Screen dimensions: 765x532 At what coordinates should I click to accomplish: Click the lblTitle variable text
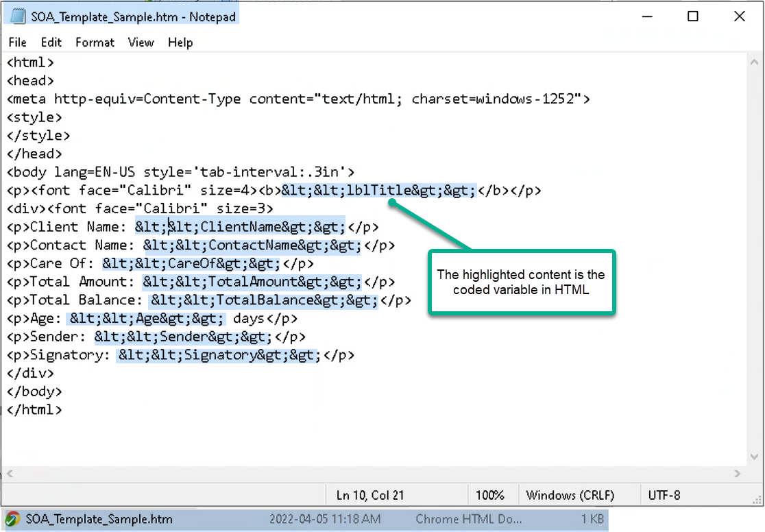point(378,191)
